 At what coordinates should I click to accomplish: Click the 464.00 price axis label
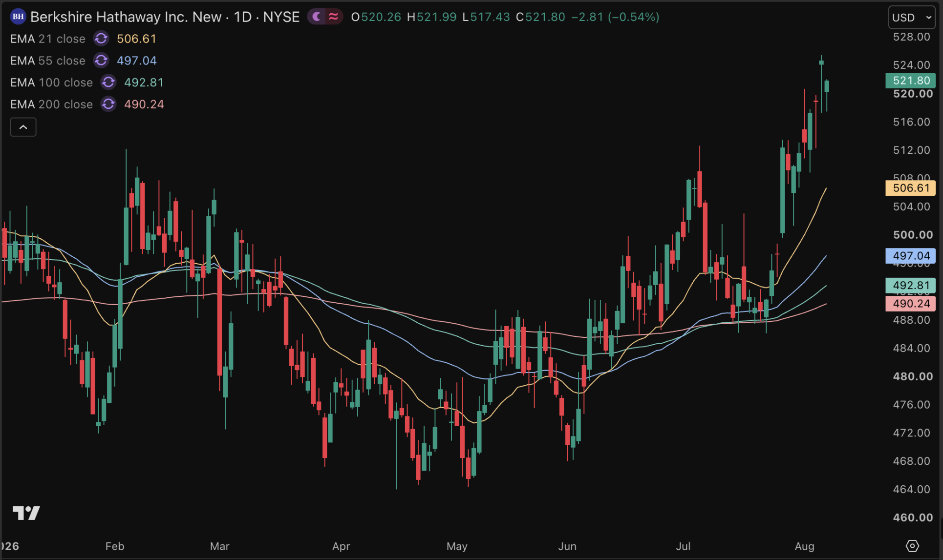[x=912, y=489]
